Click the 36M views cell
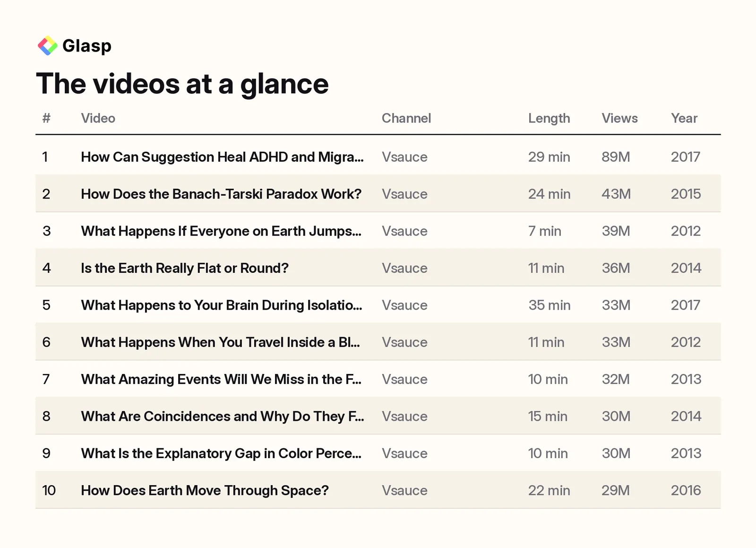This screenshot has width=756, height=548. (616, 268)
